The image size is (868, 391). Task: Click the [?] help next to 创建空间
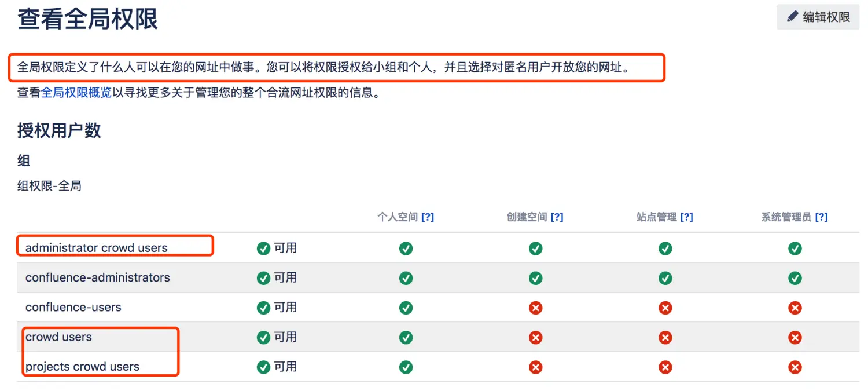557,217
